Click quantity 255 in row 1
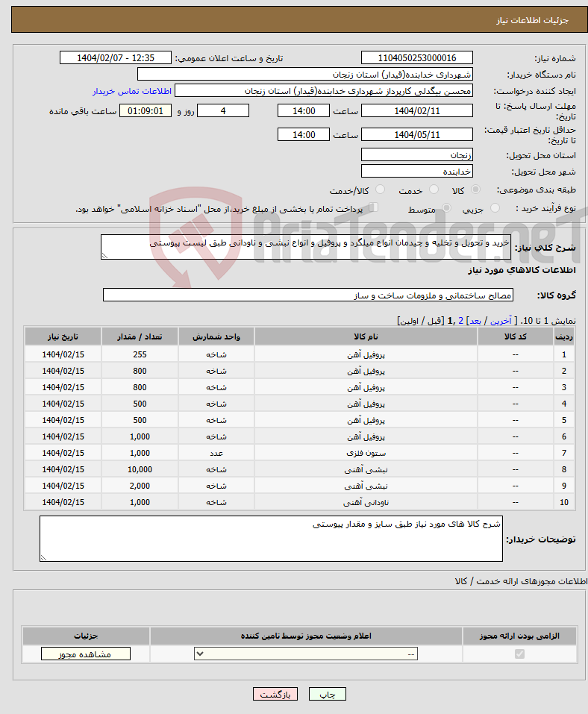This screenshot has height=714, width=588. [140, 354]
